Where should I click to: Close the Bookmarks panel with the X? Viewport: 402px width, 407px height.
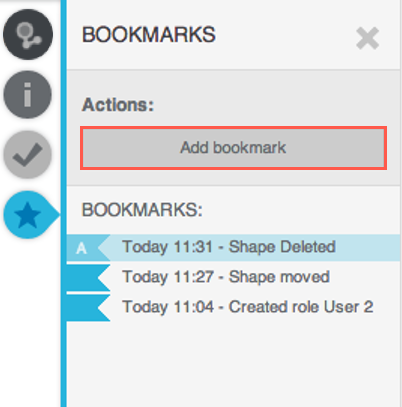[367, 38]
